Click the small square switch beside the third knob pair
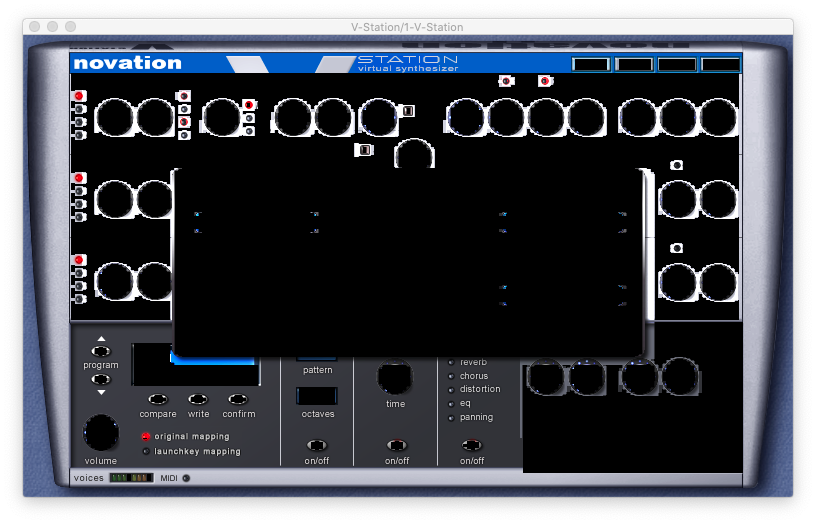 point(409,111)
